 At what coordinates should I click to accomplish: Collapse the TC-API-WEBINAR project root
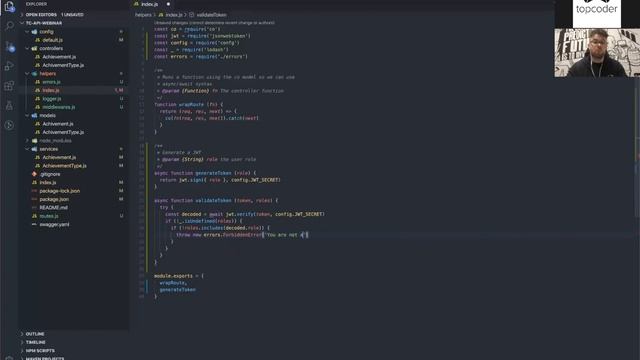[22, 23]
